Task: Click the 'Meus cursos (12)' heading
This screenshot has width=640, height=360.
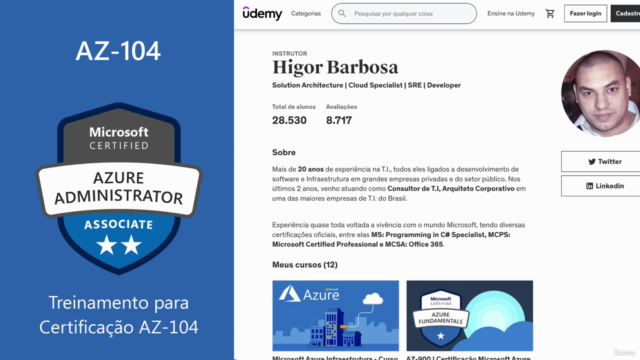Action: point(305,265)
